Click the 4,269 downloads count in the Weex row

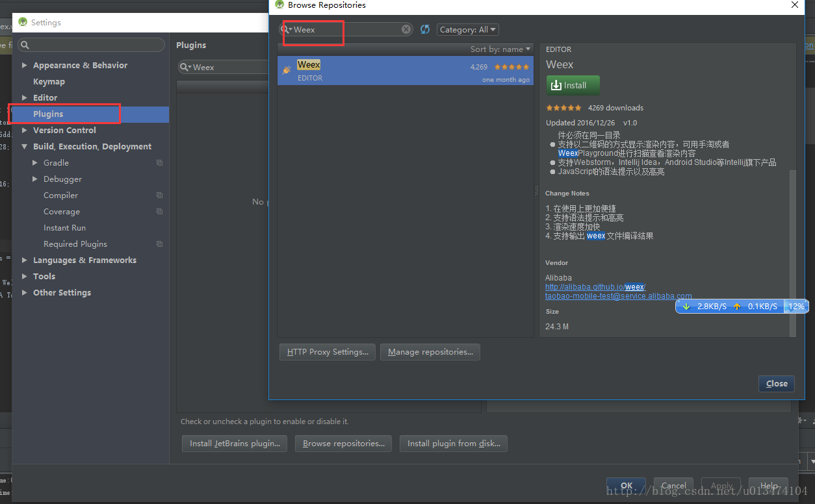coord(479,67)
